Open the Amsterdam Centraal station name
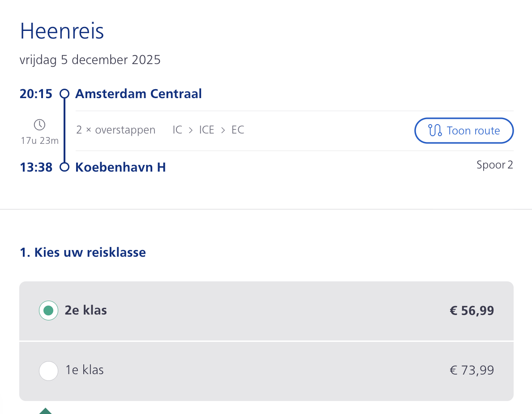 [138, 94]
